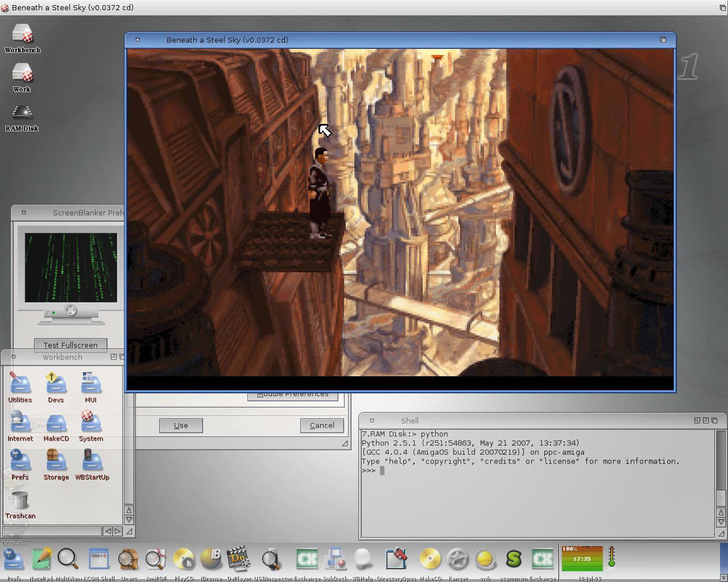Open the USBInspector dock icon
The height and width of the screenshot is (582, 728).
coord(271,559)
